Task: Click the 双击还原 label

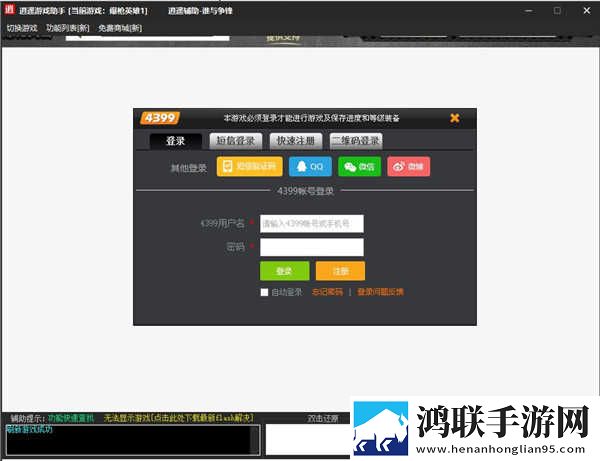Action: tap(323, 419)
